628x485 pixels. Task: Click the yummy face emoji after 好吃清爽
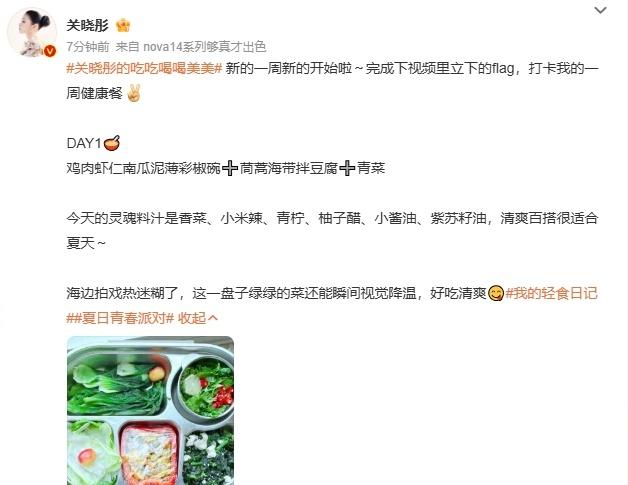[x=496, y=294]
